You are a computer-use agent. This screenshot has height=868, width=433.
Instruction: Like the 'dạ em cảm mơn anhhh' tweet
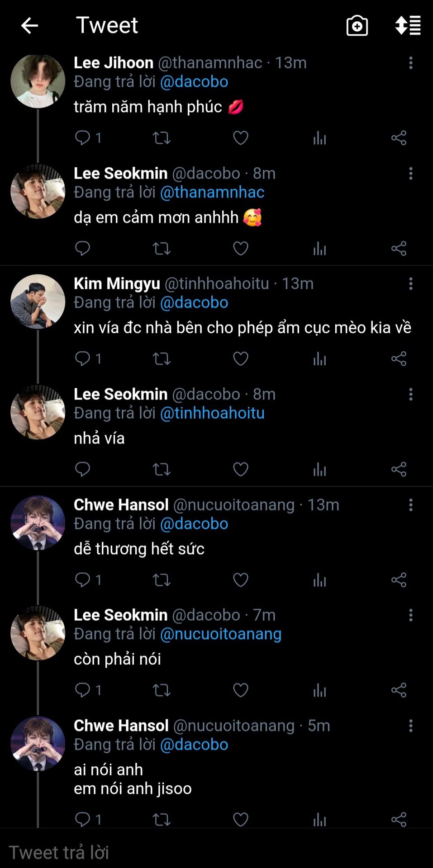pos(240,248)
